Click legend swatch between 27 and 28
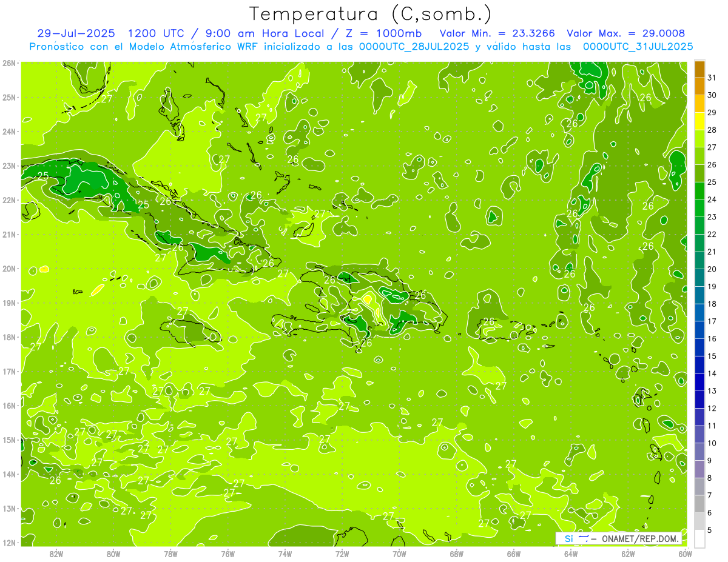This screenshot has height=562, width=728. coord(700,138)
